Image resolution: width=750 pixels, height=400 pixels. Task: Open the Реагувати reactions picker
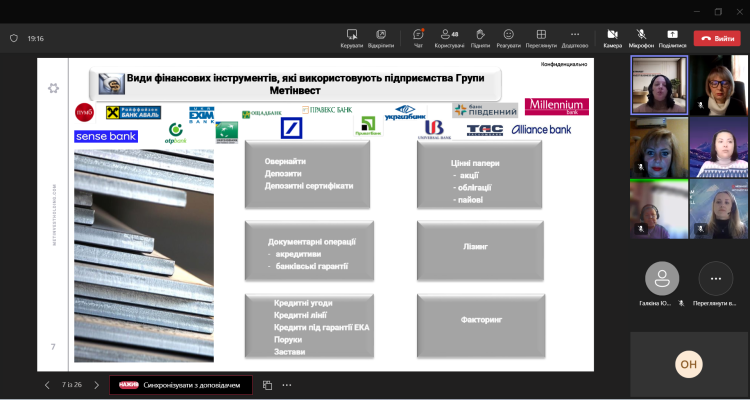[508, 37]
